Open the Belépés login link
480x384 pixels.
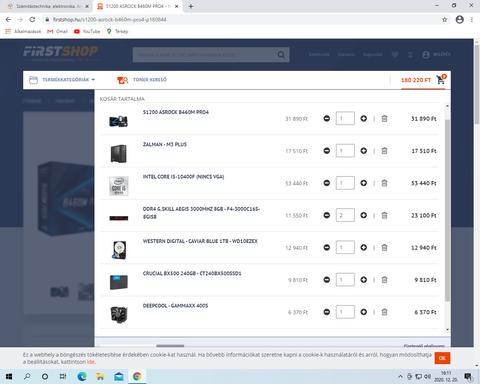pyautogui.click(x=436, y=54)
